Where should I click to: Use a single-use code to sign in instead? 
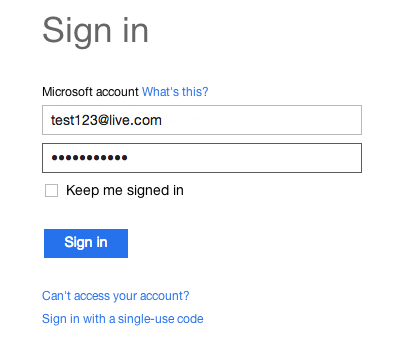coord(123,319)
